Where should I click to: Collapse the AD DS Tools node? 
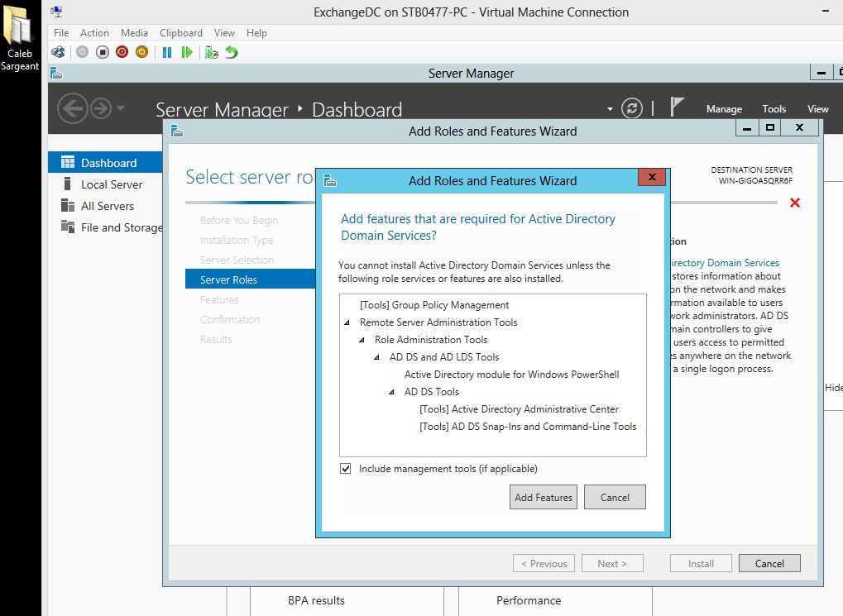(x=391, y=392)
